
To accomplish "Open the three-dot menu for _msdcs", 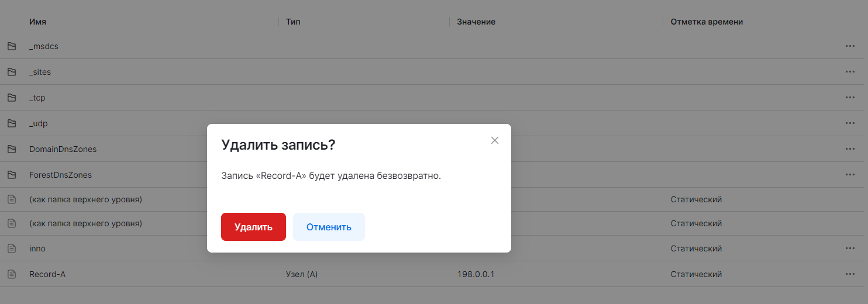I will [x=850, y=46].
